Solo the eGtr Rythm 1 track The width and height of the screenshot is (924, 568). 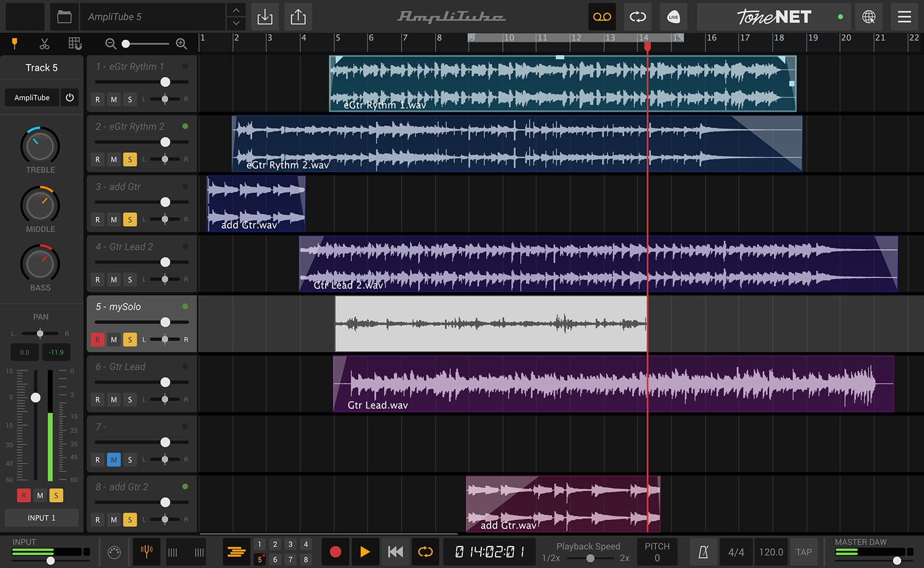coord(130,100)
